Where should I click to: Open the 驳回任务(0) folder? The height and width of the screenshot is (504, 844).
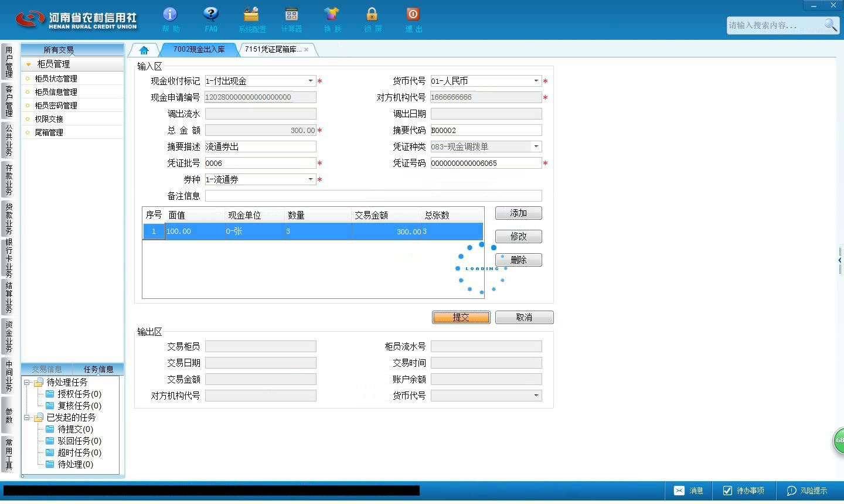click(73, 441)
